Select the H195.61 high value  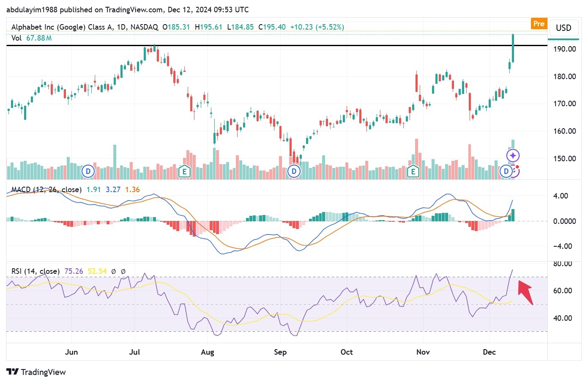point(208,27)
